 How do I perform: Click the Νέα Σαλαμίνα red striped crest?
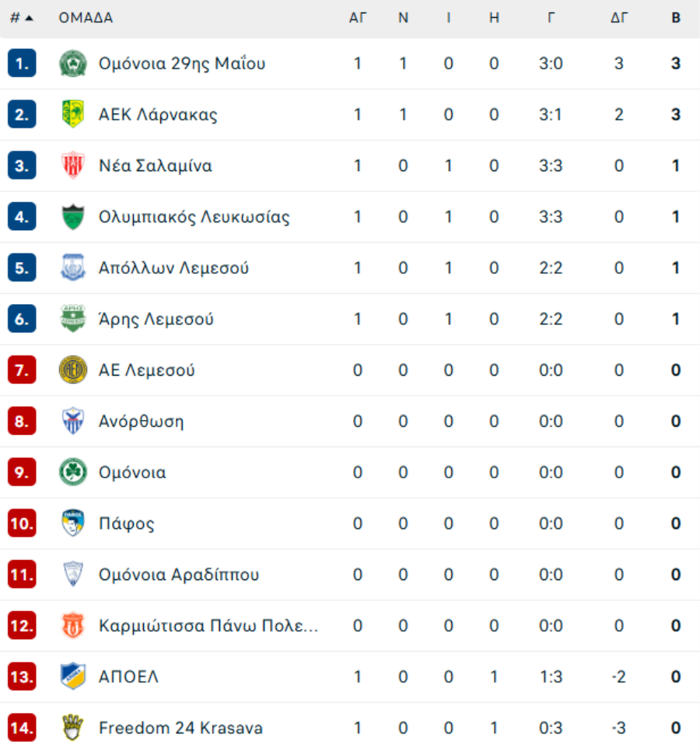pyautogui.click(x=73, y=166)
